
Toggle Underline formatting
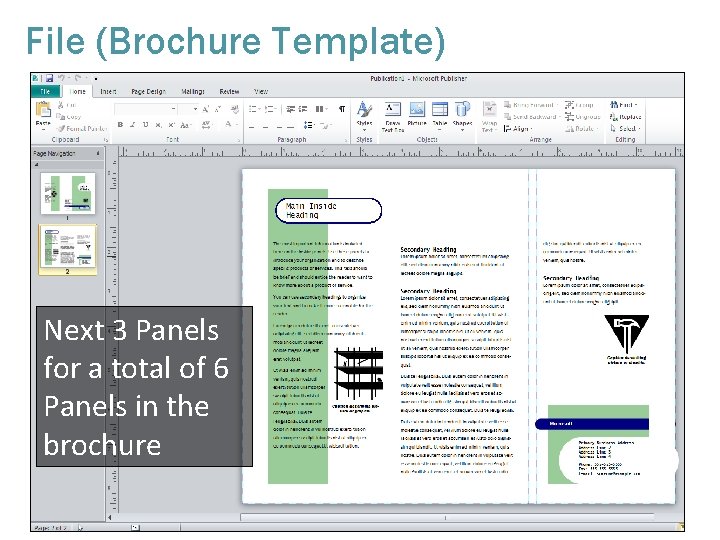click(145, 125)
